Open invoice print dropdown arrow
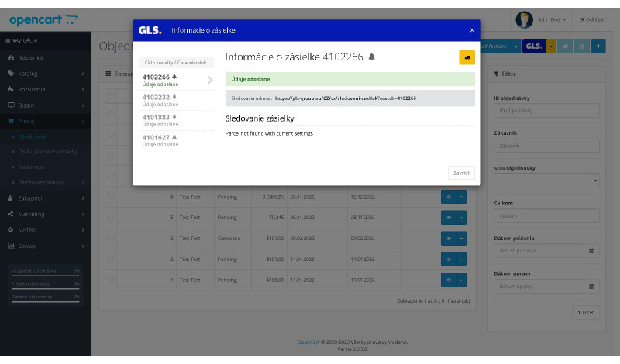This screenshot has height=364, width=620. [x=516, y=46]
